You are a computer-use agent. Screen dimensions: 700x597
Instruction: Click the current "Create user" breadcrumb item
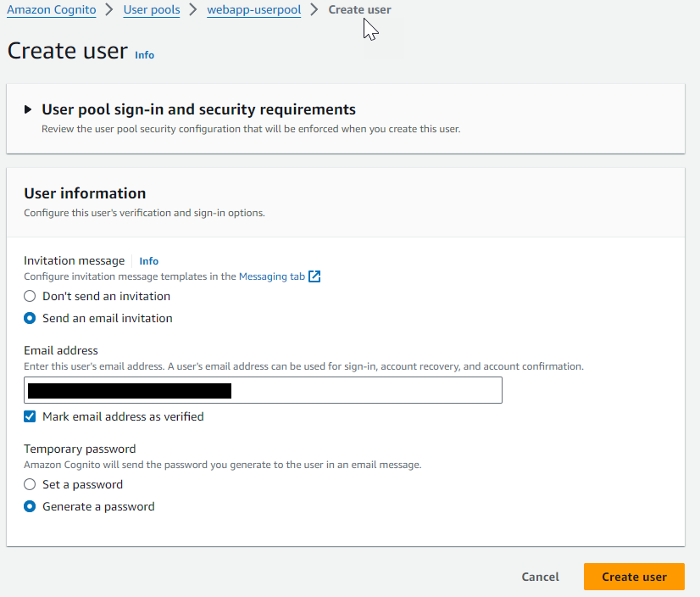click(359, 10)
